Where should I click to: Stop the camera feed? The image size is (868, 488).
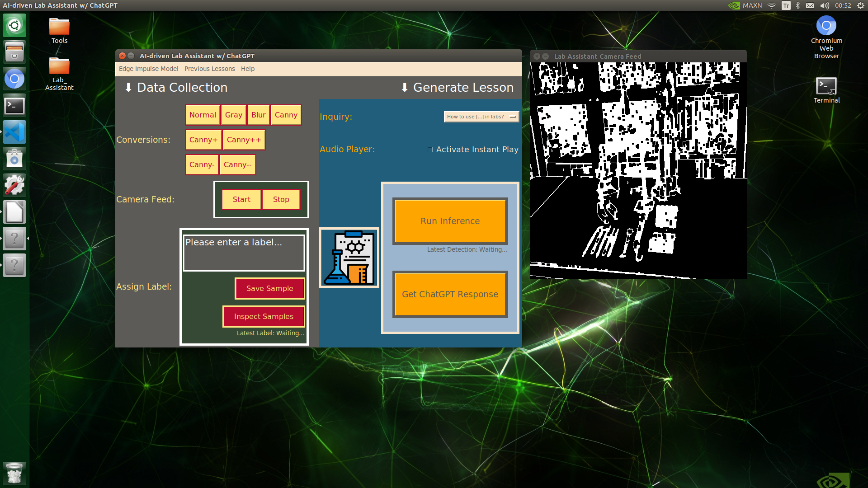(x=281, y=199)
